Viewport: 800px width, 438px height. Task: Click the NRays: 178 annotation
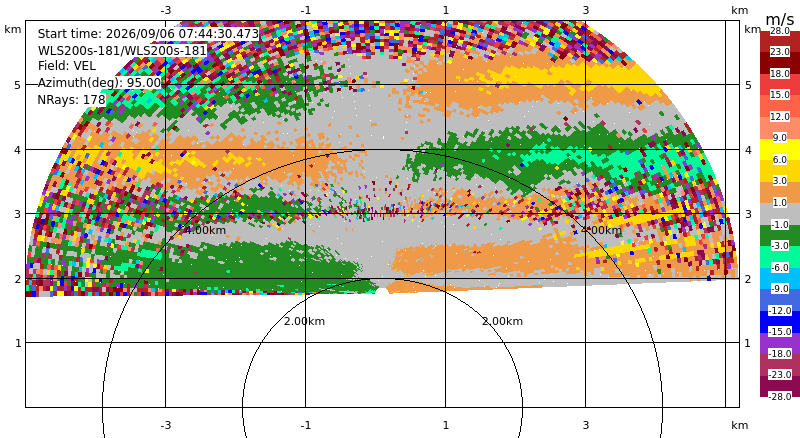[x=71, y=100]
